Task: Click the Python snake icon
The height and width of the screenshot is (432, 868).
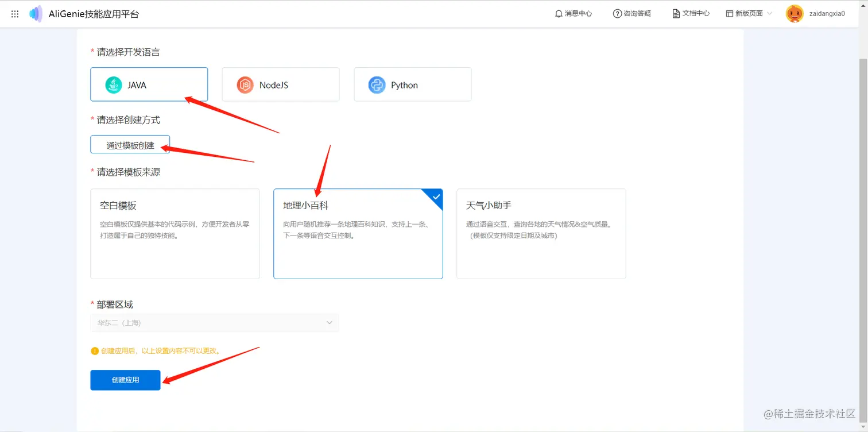Action: 377,85
